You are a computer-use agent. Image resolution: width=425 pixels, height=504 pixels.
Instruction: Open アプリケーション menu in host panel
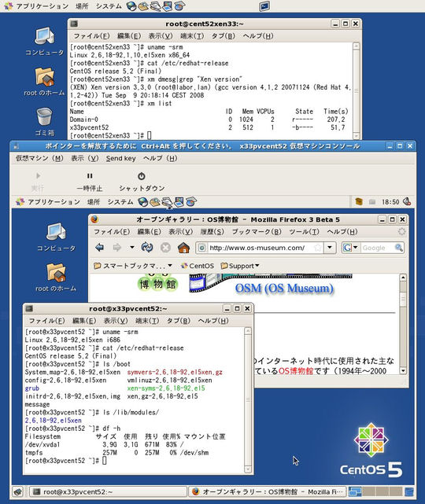(42, 6)
